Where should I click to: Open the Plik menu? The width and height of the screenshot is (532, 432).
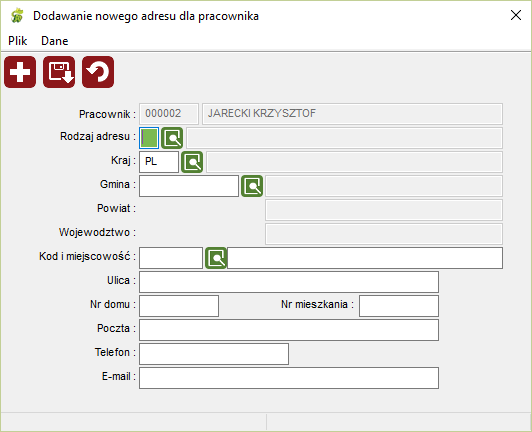(x=18, y=41)
